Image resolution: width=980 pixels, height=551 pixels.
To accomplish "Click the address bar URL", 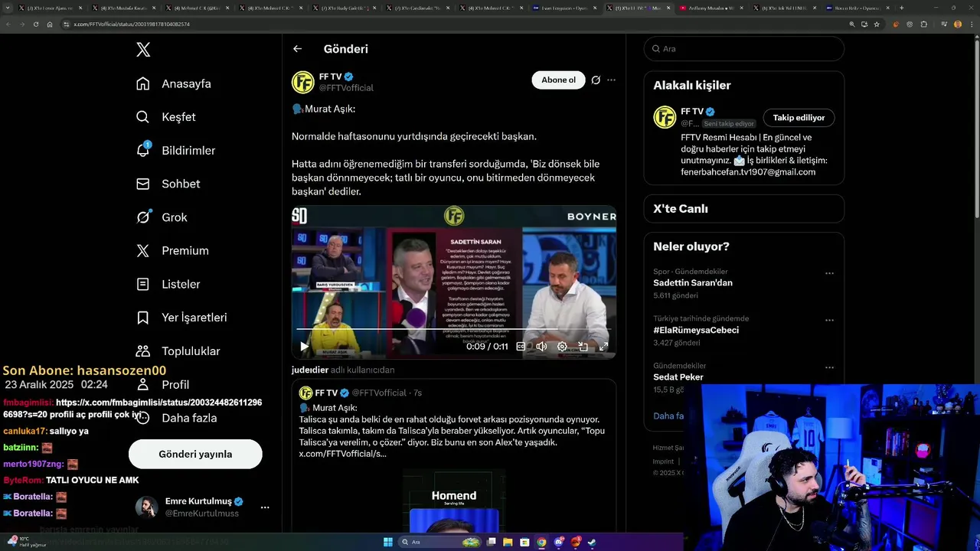I will click(132, 24).
